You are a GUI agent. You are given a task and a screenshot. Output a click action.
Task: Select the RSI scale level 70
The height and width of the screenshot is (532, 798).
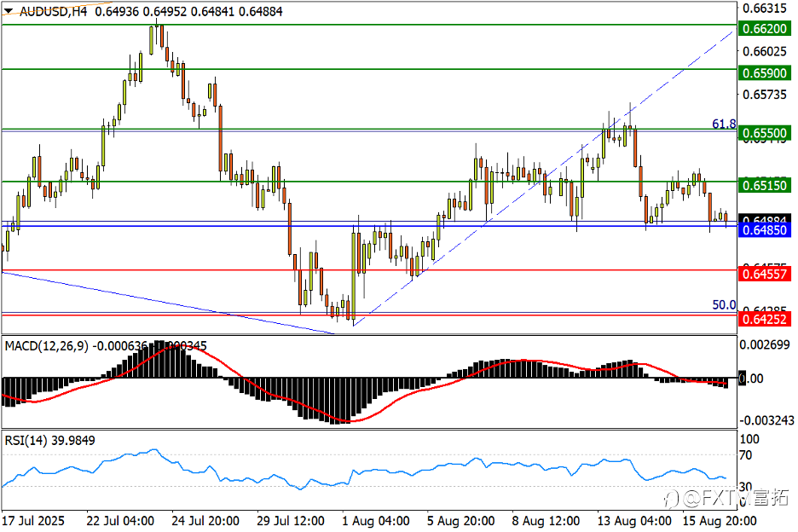pyautogui.click(x=746, y=455)
